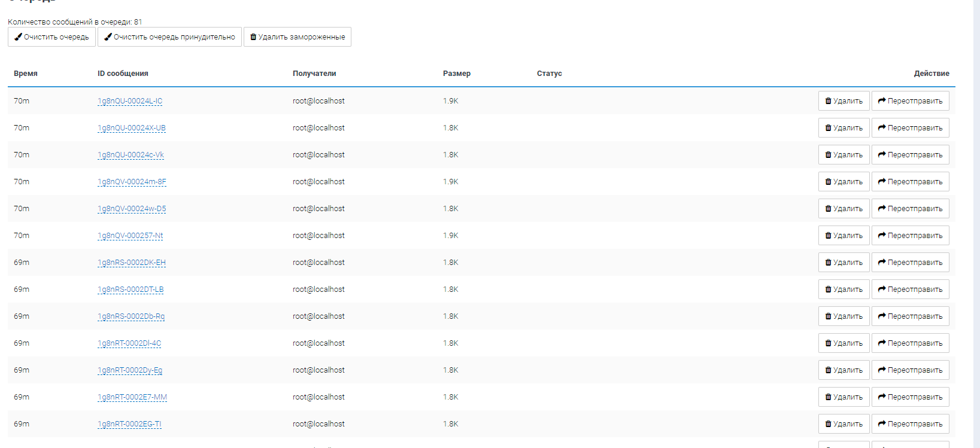This screenshot has width=980, height=448.
Task: Click the 'Очистить очередь' button
Action: tap(51, 37)
